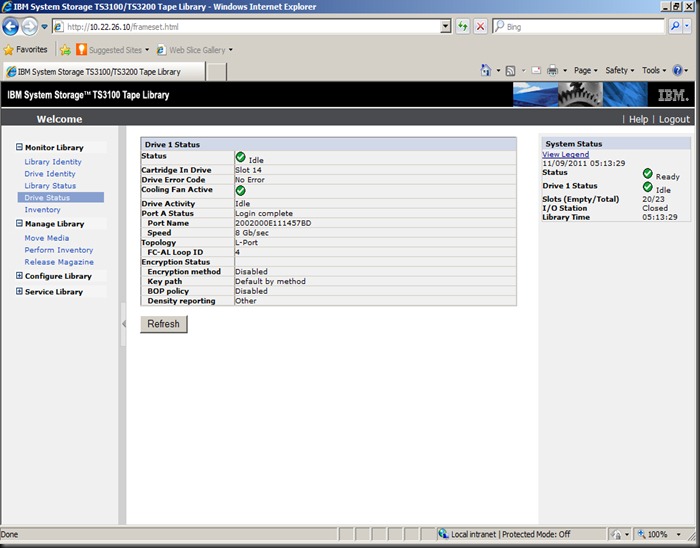Click 'Default by method' key path value
Viewport: 700px width, 548px height.
[271, 282]
